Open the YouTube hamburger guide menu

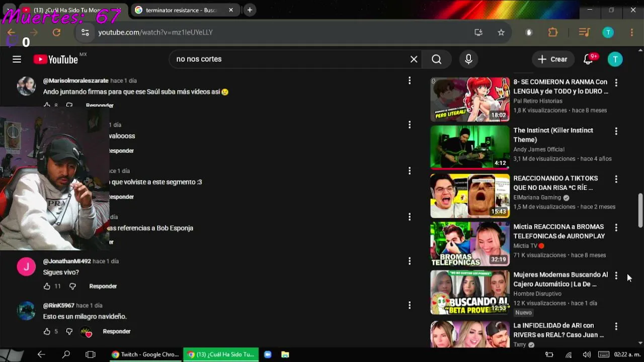[17, 59]
